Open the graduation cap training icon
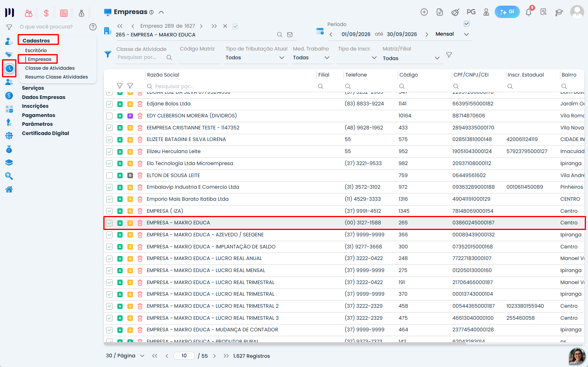 pos(559,12)
